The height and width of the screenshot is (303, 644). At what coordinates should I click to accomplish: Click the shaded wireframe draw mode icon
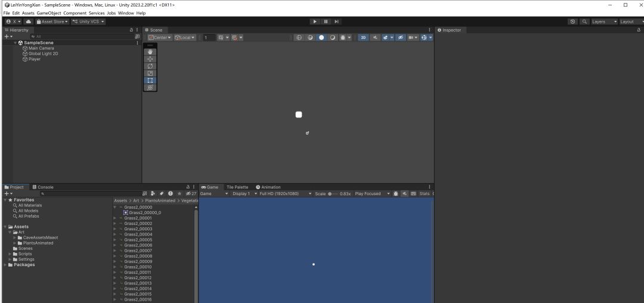(x=310, y=38)
